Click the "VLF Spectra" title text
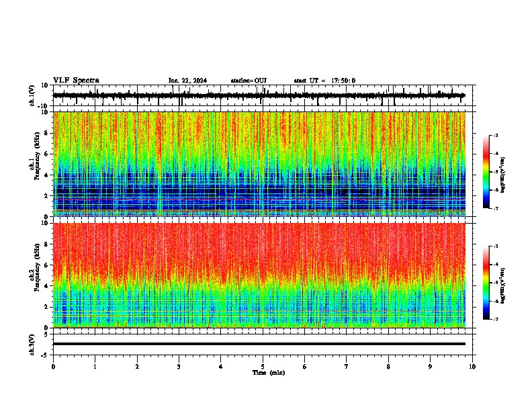The image size is (532, 411). [76, 81]
